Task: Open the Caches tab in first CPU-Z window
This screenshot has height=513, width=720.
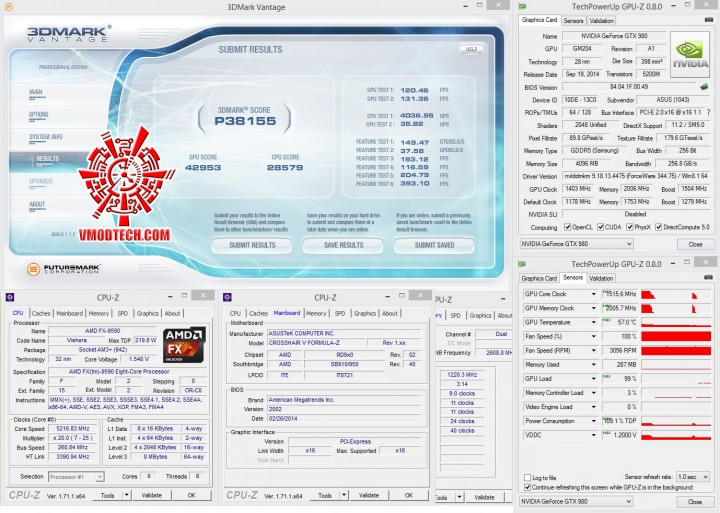Action: tap(41, 313)
